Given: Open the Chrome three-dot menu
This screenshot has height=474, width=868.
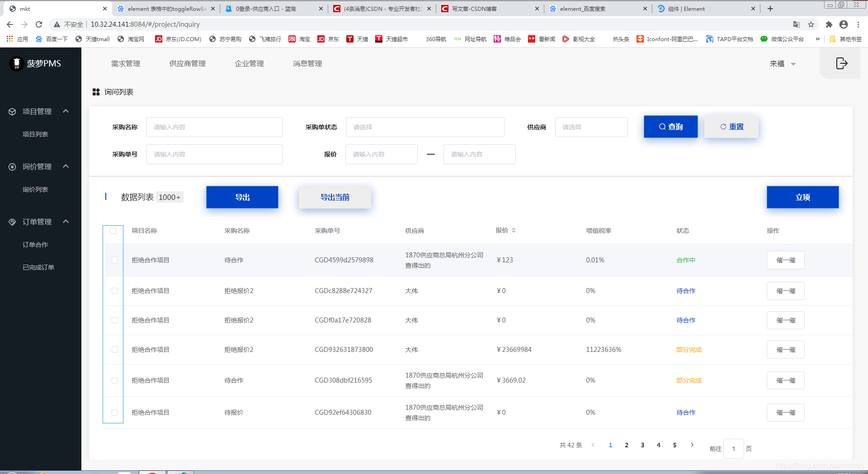Looking at the screenshot, I should click(x=858, y=24).
